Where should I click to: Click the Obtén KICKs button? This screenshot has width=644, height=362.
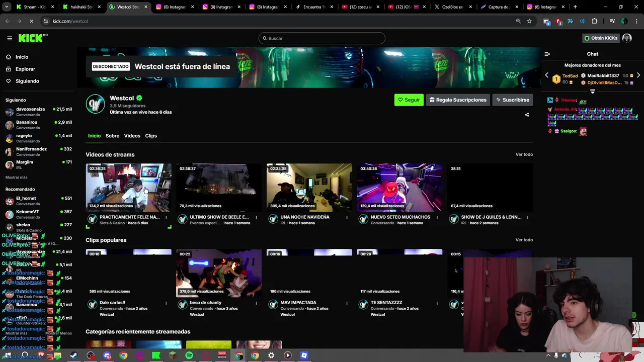point(600,38)
